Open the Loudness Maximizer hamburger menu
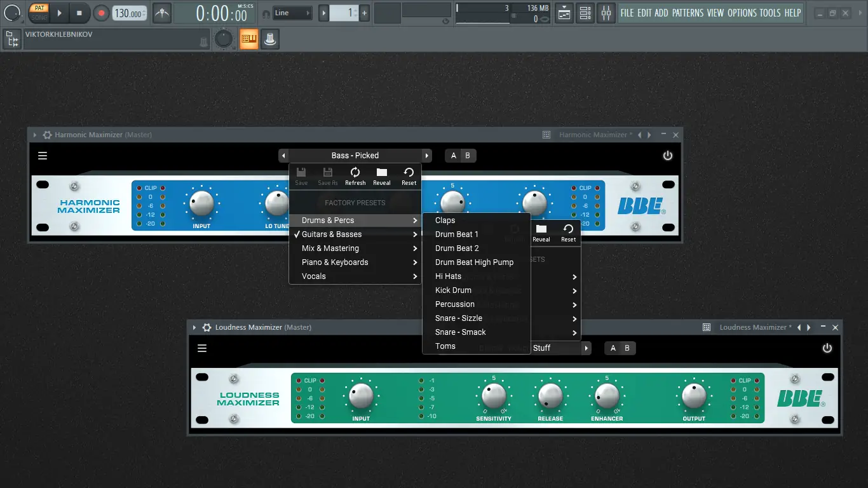The image size is (868, 488). click(202, 348)
